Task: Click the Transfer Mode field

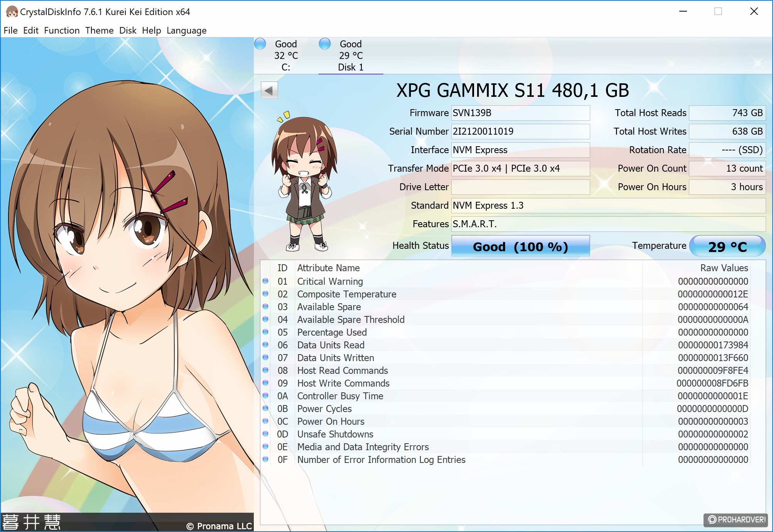Action: click(520, 169)
